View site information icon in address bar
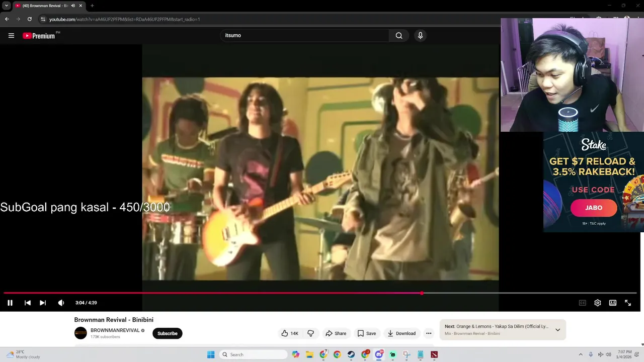The width and height of the screenshot is (644, 362). point(43,19)
